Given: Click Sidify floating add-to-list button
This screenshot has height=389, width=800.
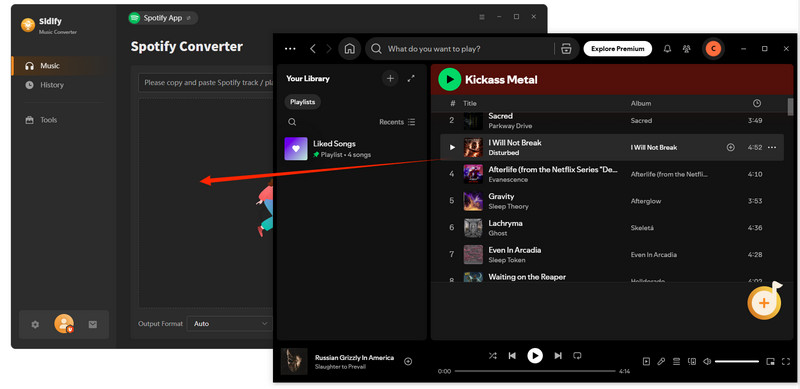Looking at the screenshot, I should (x=764, y=302).
